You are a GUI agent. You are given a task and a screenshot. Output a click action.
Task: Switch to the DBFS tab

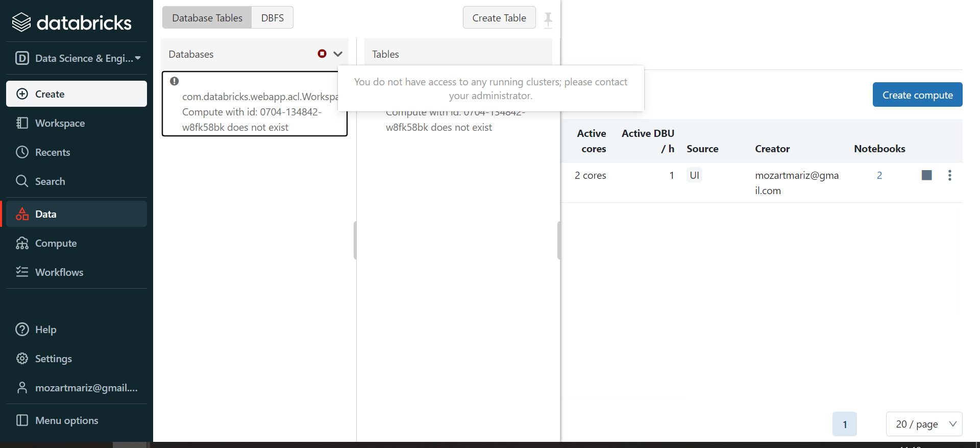(272, 18)
